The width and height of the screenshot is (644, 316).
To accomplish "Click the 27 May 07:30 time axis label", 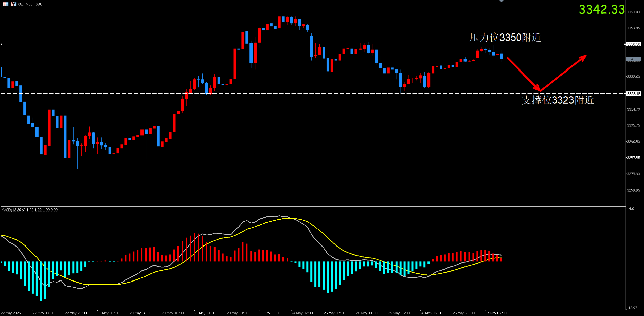I will pyautogui.click(x=496, y=313).
